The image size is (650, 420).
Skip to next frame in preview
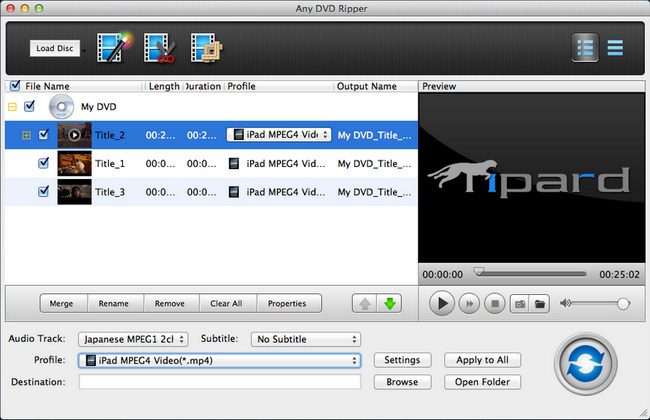tap(469, 304)
